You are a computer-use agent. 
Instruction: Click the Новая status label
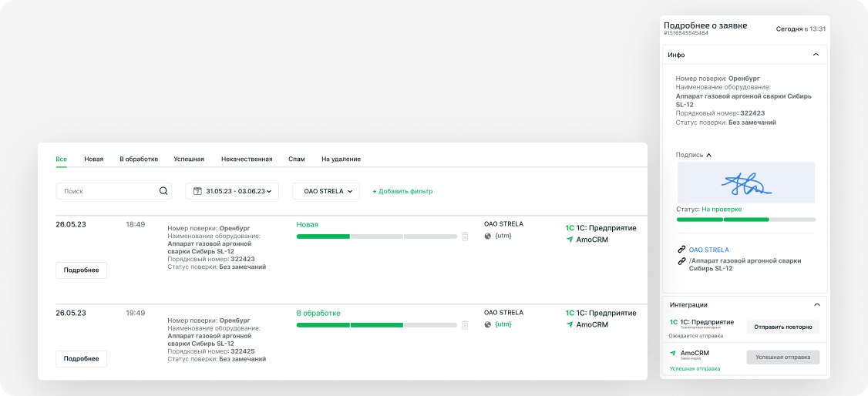[308, 224]
